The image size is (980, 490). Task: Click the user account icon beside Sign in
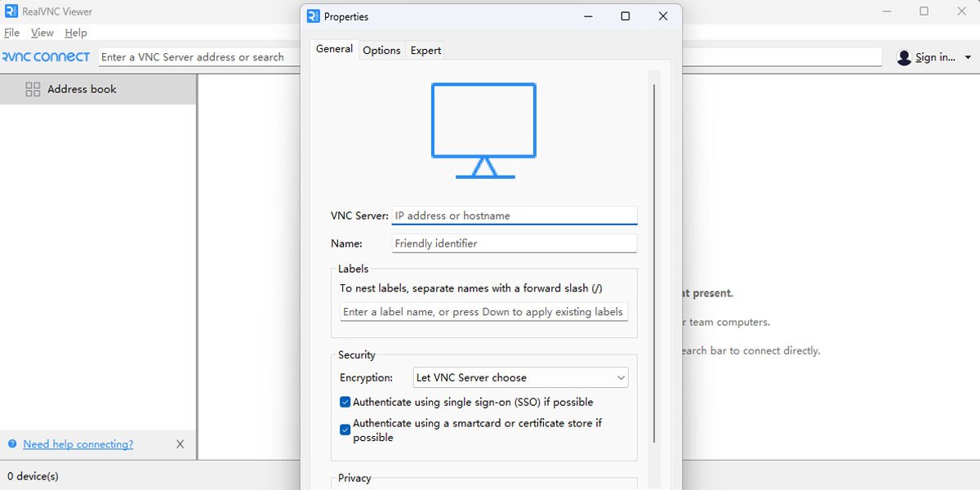pos(904,57)
